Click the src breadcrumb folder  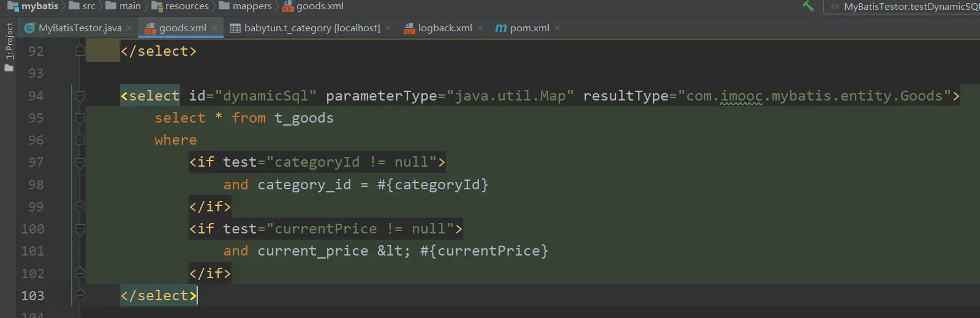coord(83,6)
